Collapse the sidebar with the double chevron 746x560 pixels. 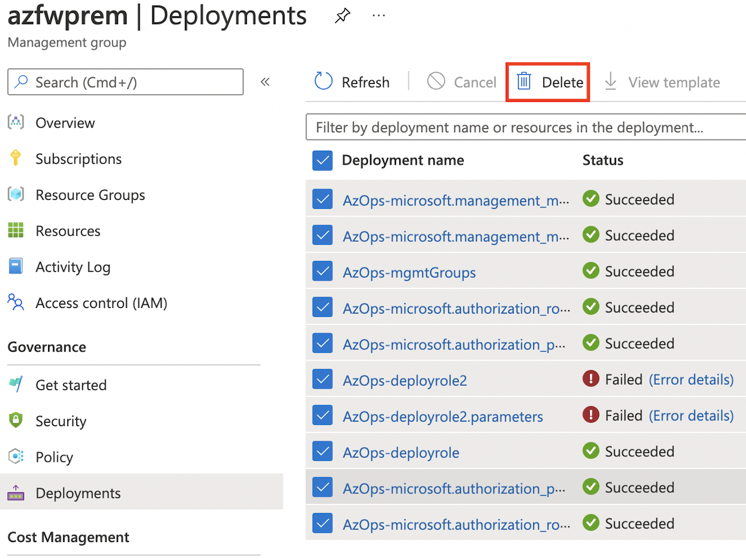[264, 81]
